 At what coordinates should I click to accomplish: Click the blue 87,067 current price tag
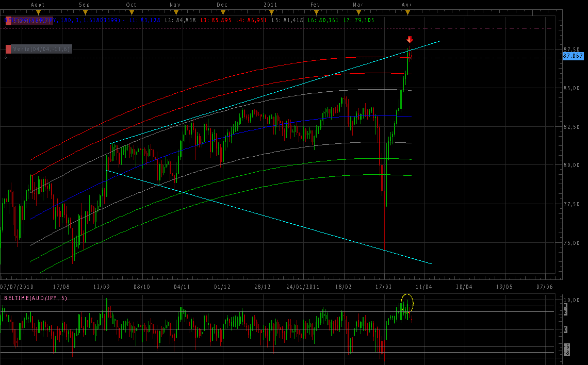pos(573,55)
